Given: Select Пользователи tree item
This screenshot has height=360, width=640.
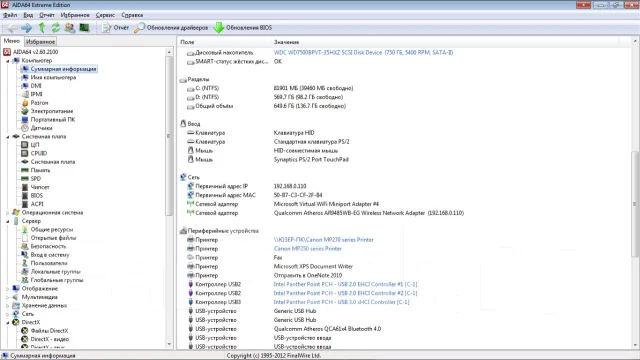Looking at the screenshot, I should [x=49, y=263].
